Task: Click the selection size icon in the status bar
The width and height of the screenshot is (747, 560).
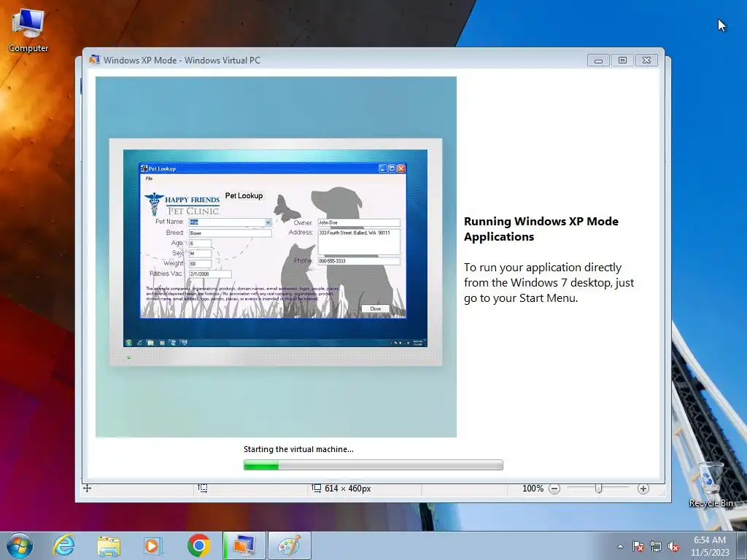Action: coord(203,488)
